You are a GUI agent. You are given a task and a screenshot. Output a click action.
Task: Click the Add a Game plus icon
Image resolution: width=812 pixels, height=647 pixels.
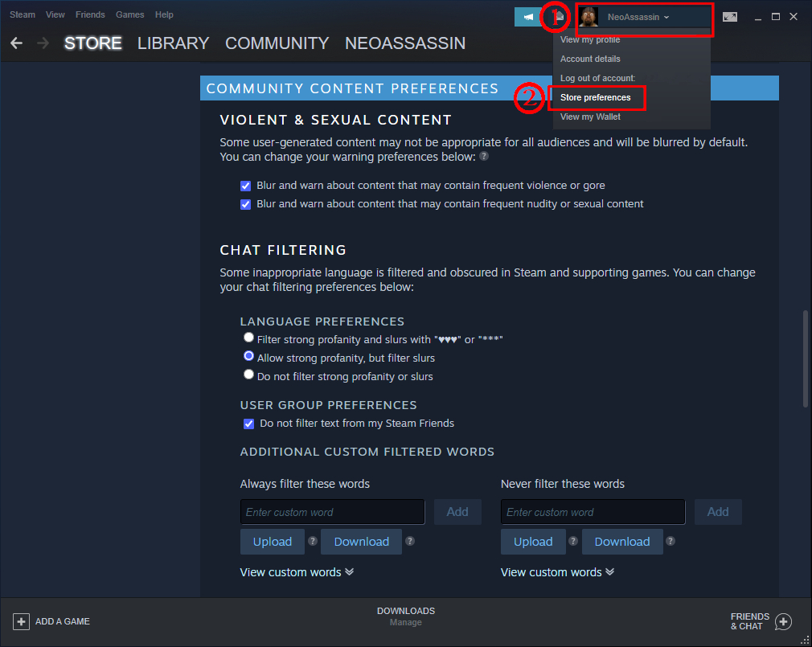[21, 621]
